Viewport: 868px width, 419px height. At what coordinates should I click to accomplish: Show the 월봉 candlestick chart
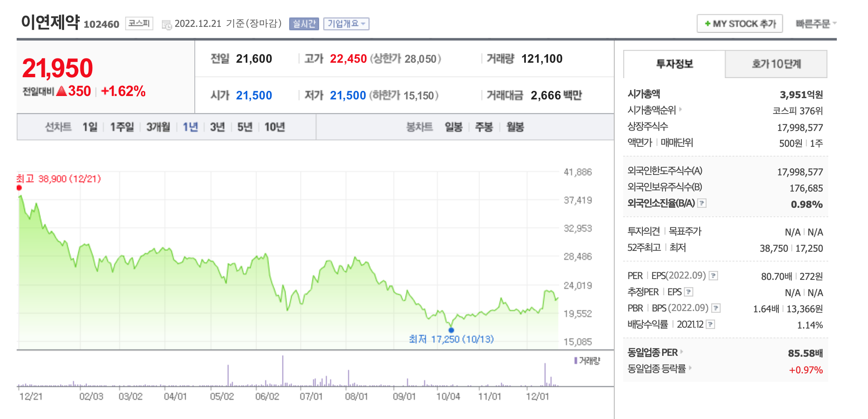[515, 127]
